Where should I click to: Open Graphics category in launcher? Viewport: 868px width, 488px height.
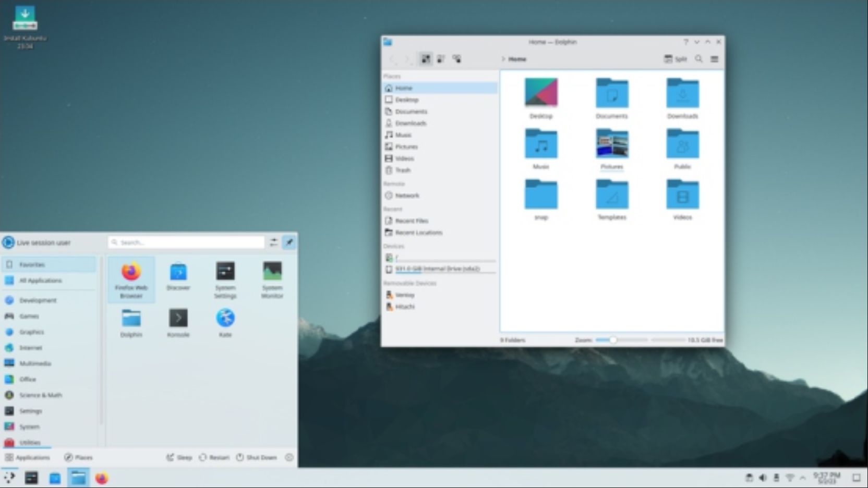pos(49,332)
